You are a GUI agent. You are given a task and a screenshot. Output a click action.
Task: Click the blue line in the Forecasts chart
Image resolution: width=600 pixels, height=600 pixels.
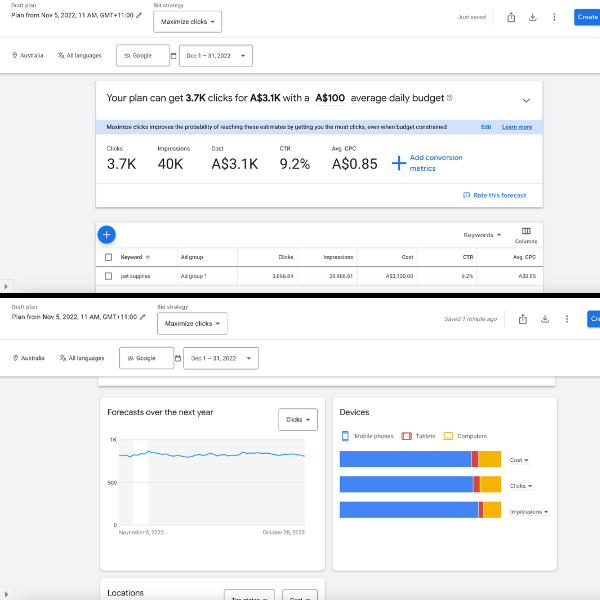click(212, 455)
